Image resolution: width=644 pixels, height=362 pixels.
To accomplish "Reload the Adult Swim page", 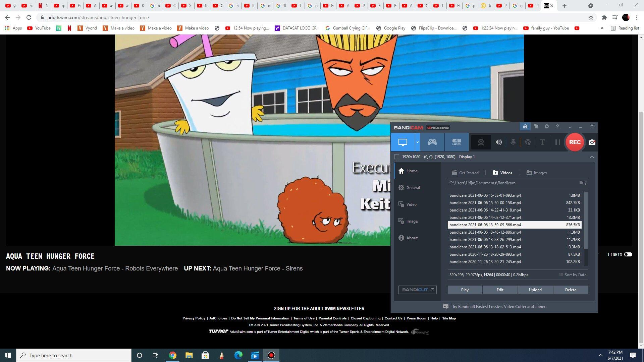I will 29,17.
